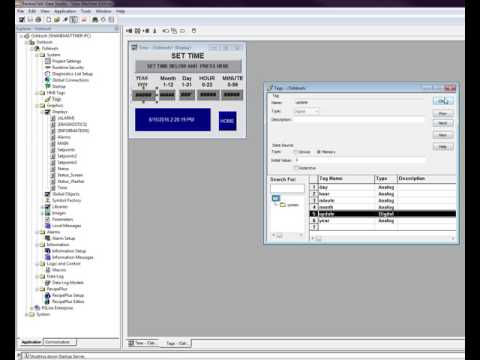Click the Help button in Tags dialog

pos(443,147)
